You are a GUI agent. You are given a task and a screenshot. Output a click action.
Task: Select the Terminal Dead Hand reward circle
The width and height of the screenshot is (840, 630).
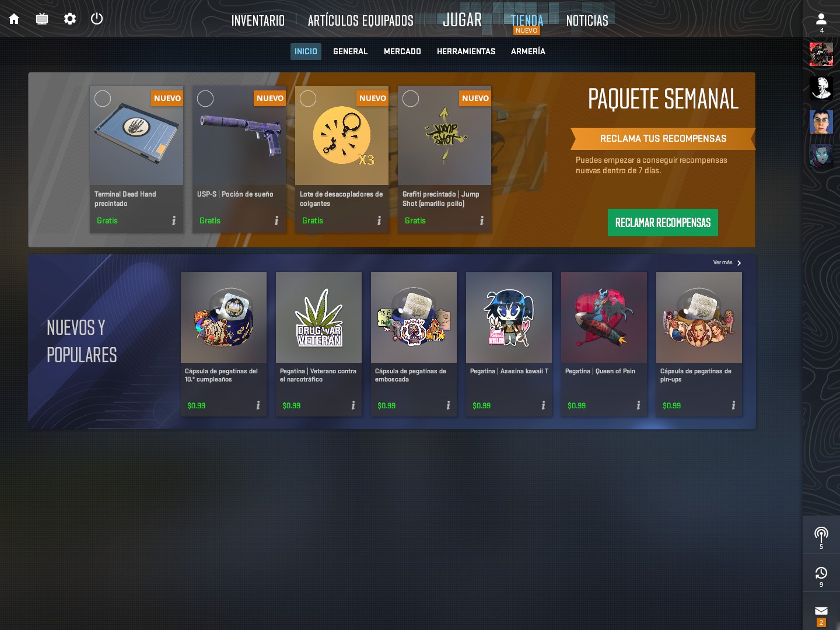(x=103, y=99)
